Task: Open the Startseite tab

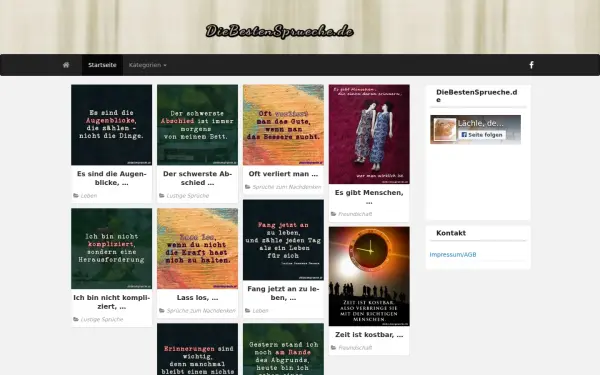Action: 102,65
